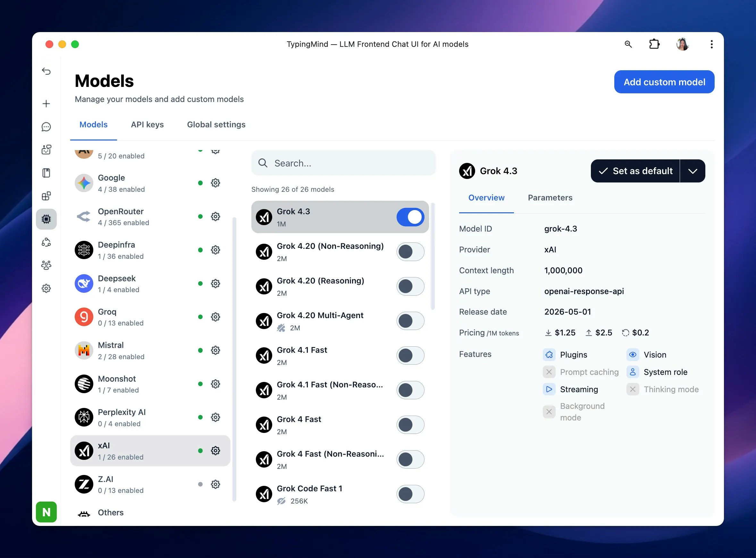The width and height of the screenshot is (756, 558).
Task: Open the three-dot menu in title bar
Action: click(711, 44)
